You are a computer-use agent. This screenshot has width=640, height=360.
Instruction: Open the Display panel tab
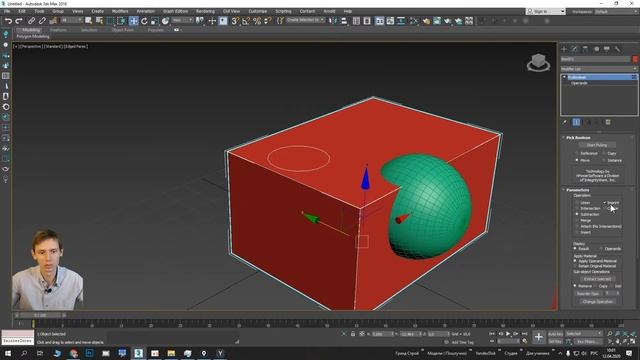pos(607,49)
